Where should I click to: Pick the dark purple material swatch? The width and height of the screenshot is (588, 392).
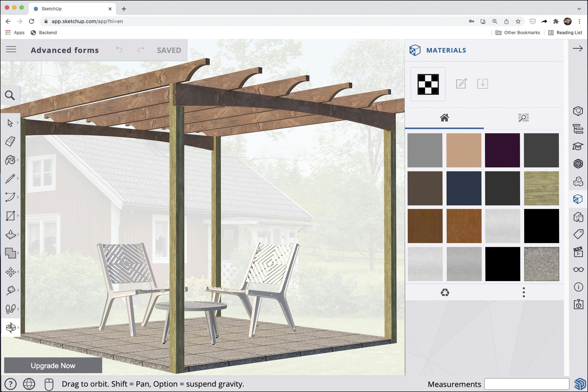502,150
